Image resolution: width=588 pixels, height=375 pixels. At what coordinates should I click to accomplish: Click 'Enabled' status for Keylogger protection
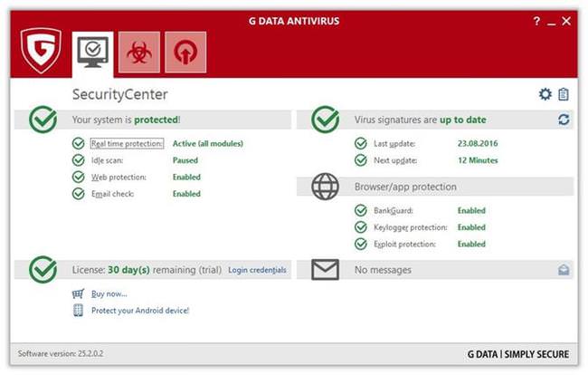(x=471, y=227)
